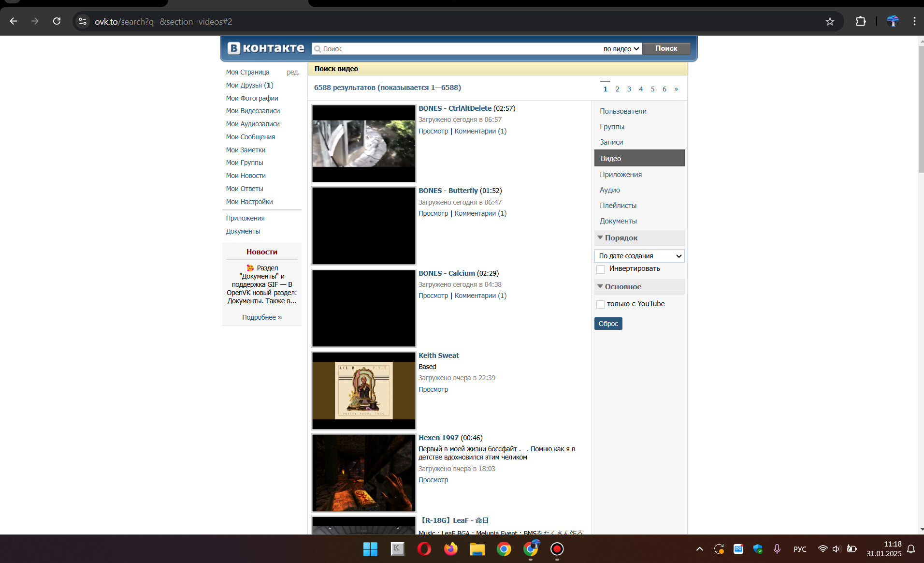The width and height of the screenshot is (924, 563).
Task: Click the » next pages arrow
Action: (x=676, y=89)
